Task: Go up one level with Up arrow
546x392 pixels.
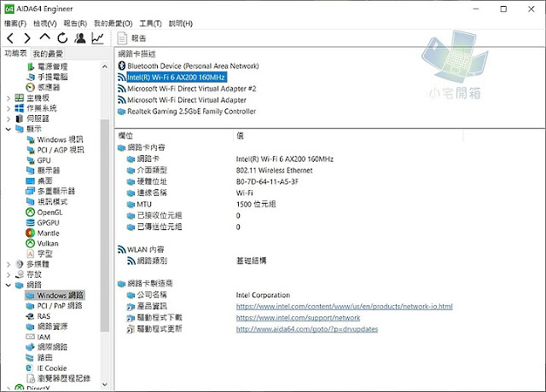Action: (x=44, y=37)
